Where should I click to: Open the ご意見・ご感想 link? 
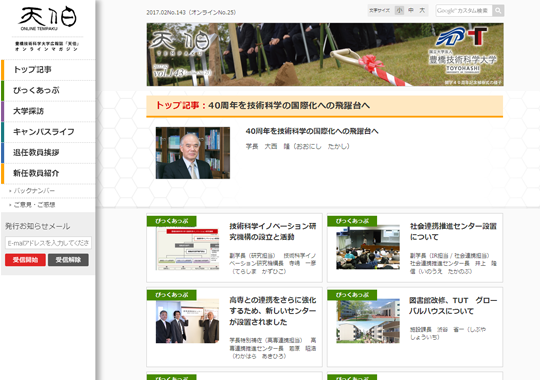(34, 205)
